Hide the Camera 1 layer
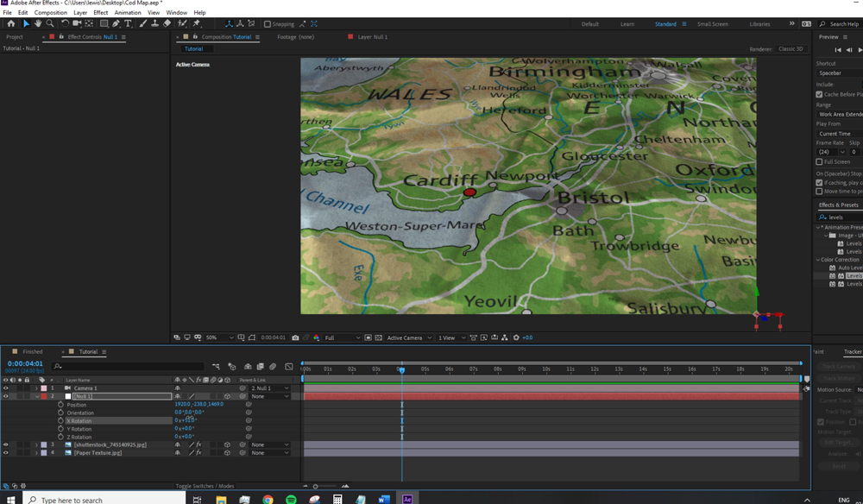Image resolution: width=863 pixels, height=504 pixels. [6, 388]
